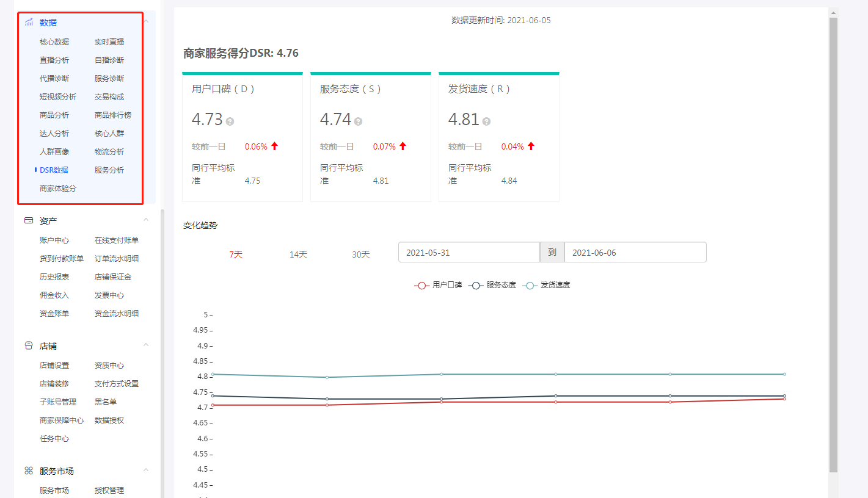Viewport: 868px width, 498px height.
Task: Open 历史报表 menu item
Action: click(54, 277)
